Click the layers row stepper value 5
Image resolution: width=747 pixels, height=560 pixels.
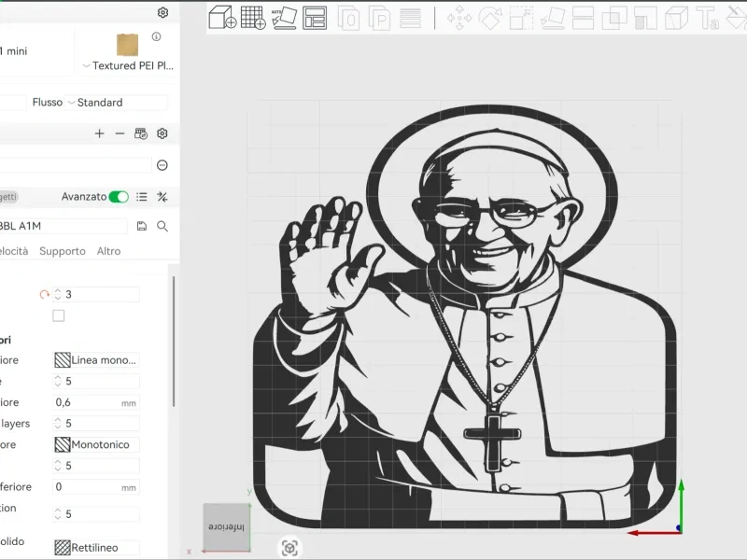click(96, 424)
